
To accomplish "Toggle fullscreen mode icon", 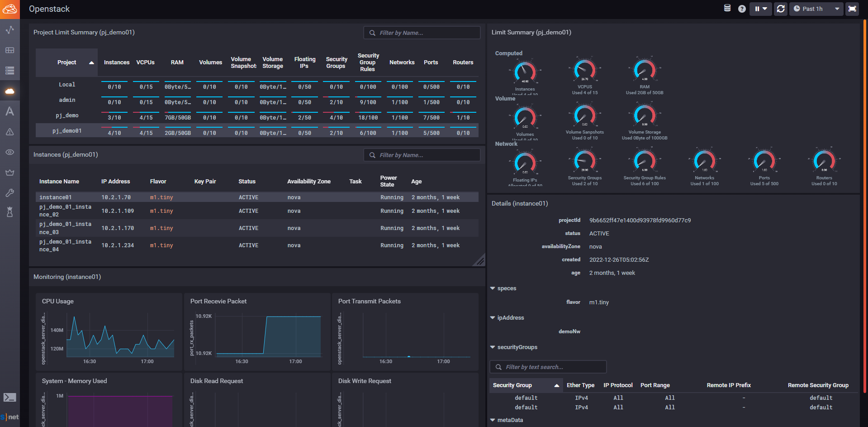I will pyautogui.click(x=852, y=9).
